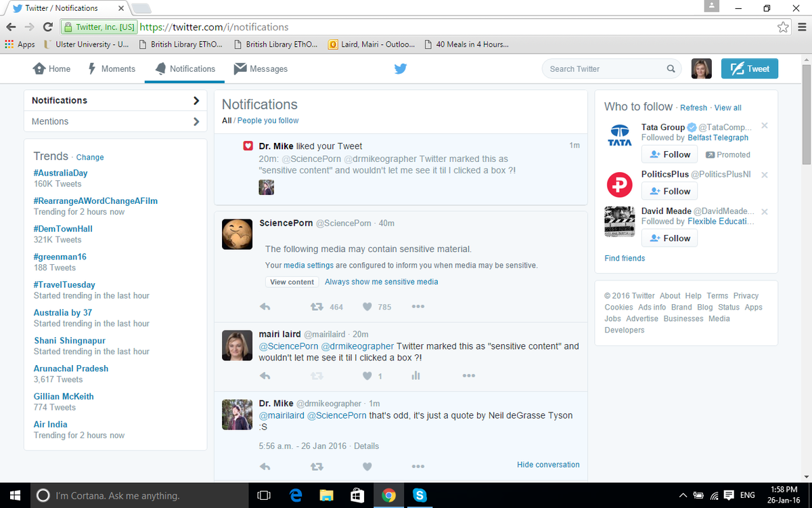The height and width of the screenshot is (508, 812).
Task: Open the Chrome hamburger menu
Action: click(x=800, y=27)
